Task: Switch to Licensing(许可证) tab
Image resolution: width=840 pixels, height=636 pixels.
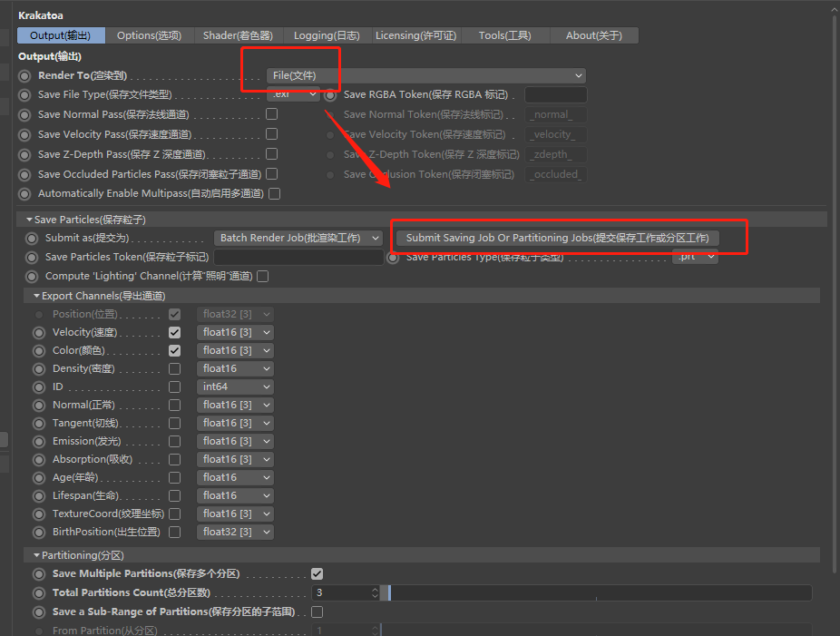Action: (415, 35)
